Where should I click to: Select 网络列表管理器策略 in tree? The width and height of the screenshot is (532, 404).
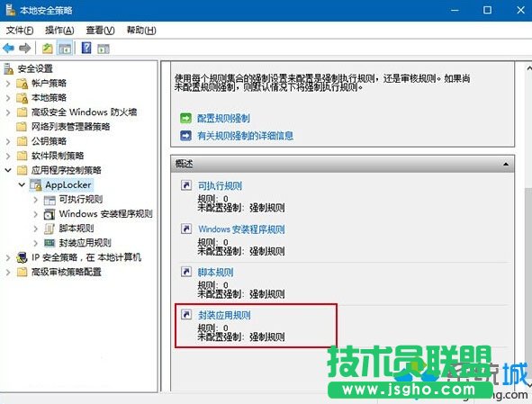pos(70,127)
